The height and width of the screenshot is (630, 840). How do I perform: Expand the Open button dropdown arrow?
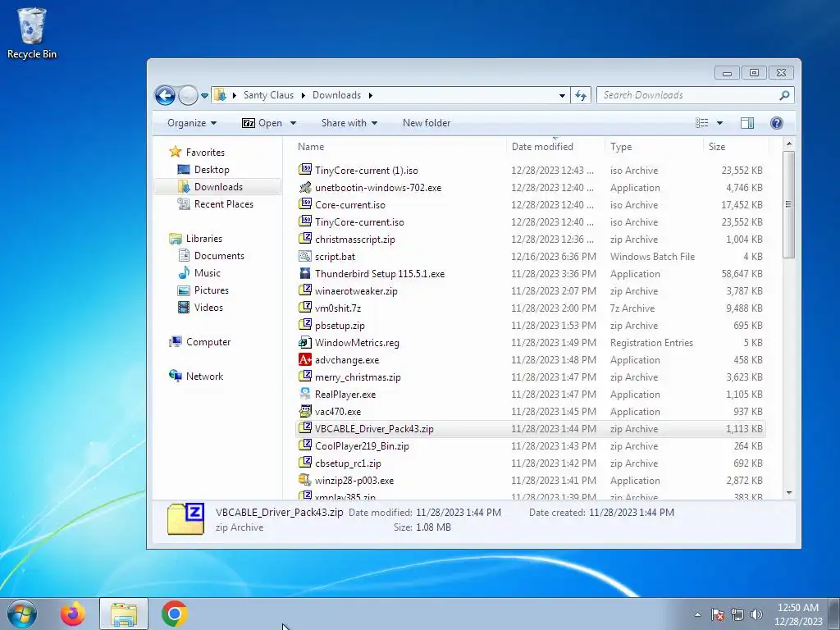click(293, 123)
